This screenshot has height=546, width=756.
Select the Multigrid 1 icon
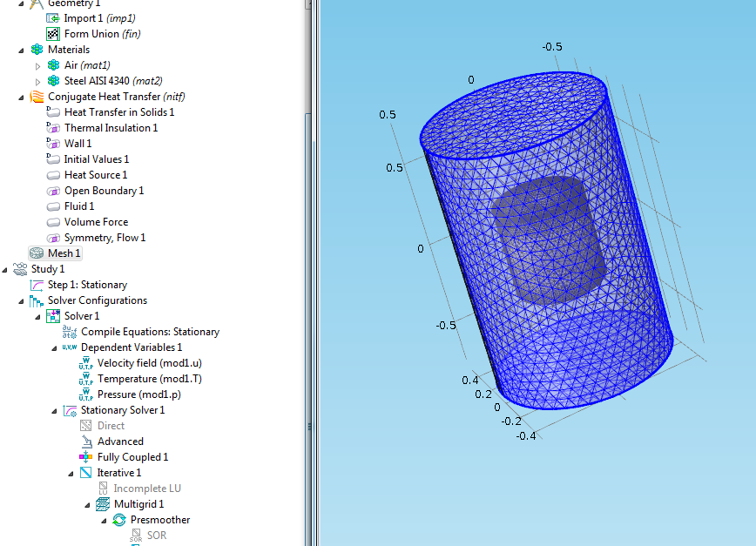click(x=103, y=504)
